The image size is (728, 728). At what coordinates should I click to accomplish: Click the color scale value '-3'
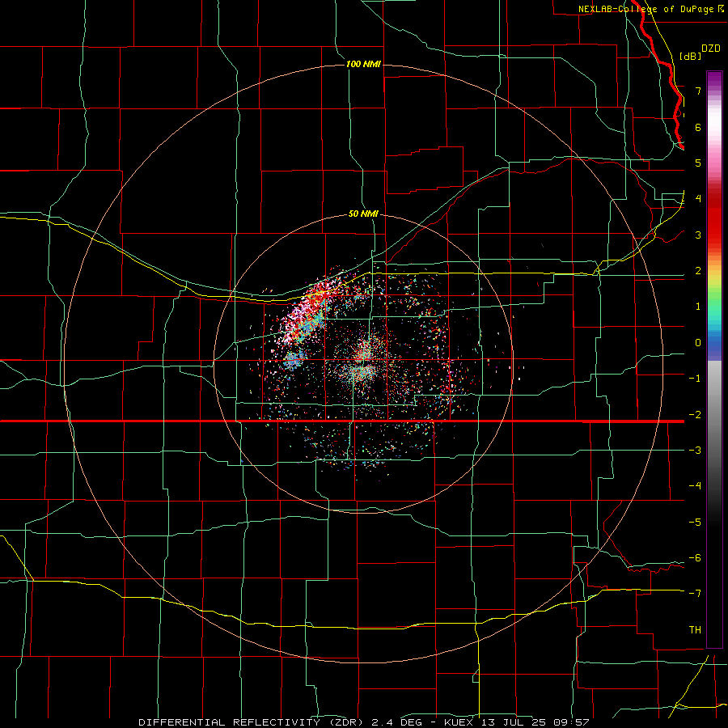(x=695, y=451)
